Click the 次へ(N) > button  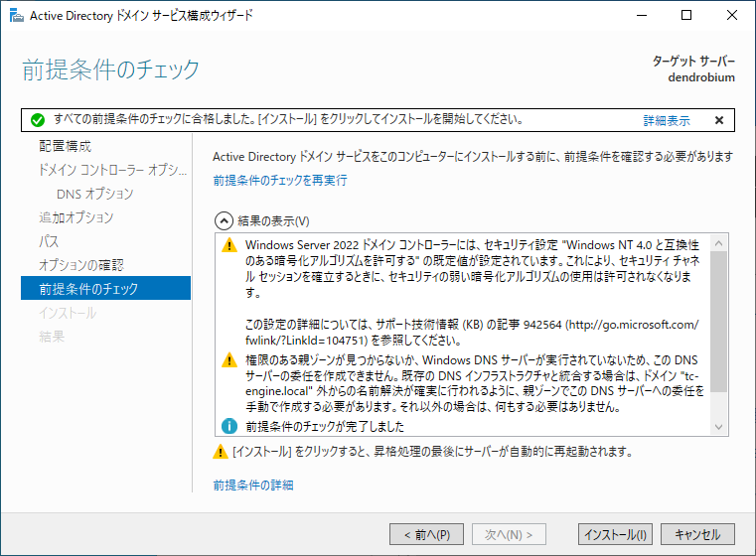(x=509, y=534)
